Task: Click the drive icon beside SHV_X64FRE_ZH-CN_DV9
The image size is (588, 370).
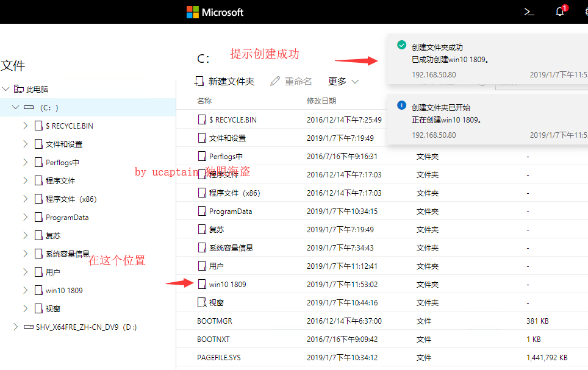Action: (x=29, y=327)
